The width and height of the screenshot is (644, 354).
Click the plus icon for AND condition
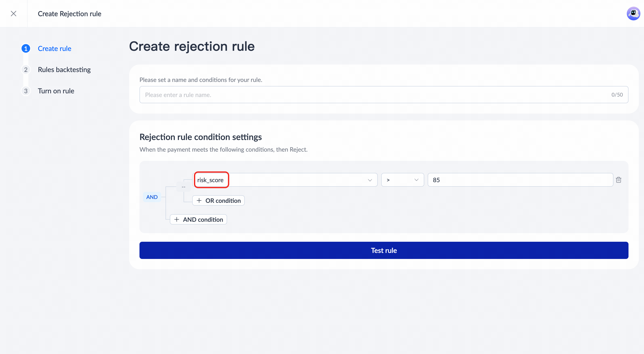pos(177,220)
